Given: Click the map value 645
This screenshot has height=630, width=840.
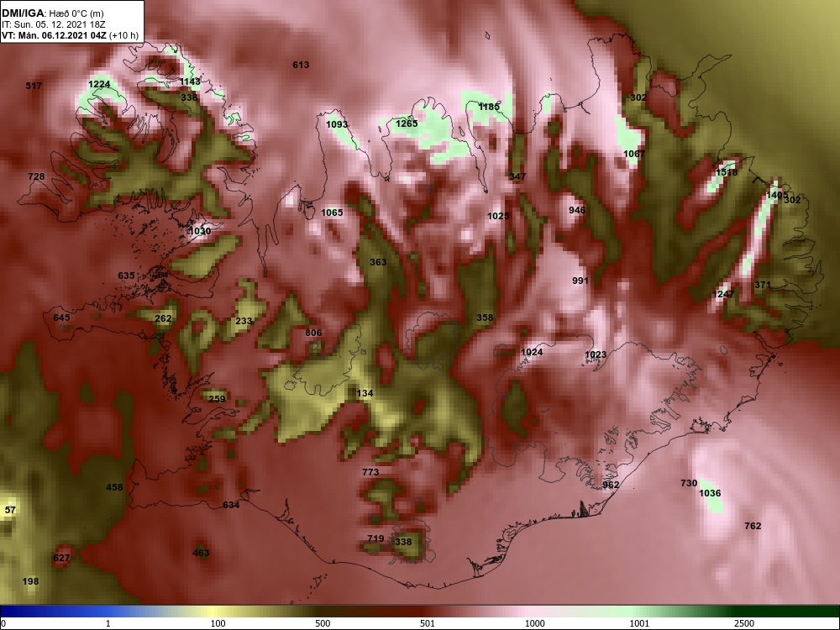Looking at the screenshot, I should (61, 318).
